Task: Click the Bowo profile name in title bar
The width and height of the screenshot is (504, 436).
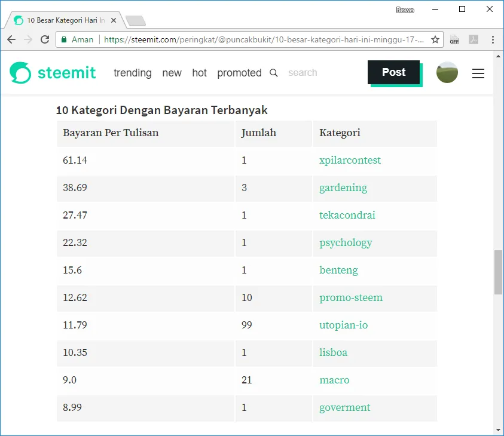Action: pos(405,10)
